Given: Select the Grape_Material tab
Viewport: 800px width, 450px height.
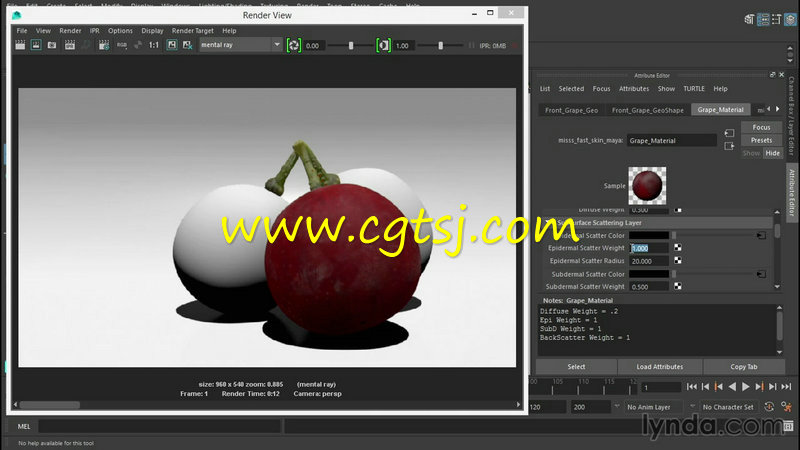Looking at the screenshot, I should 720,110.
